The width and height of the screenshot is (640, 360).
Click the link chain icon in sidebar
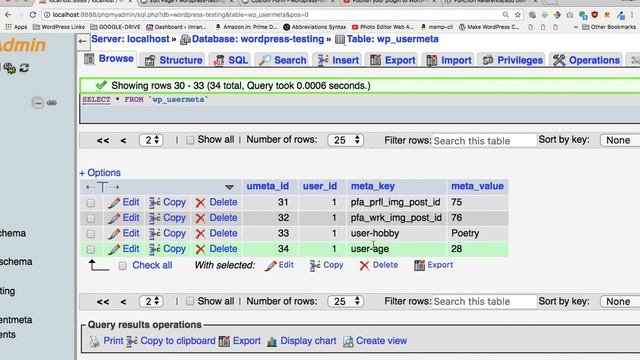point(51,102)
